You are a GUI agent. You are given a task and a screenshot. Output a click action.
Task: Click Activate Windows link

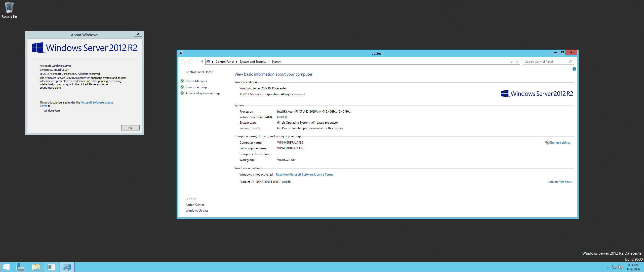pyautogui.click(x=559, y=182)
